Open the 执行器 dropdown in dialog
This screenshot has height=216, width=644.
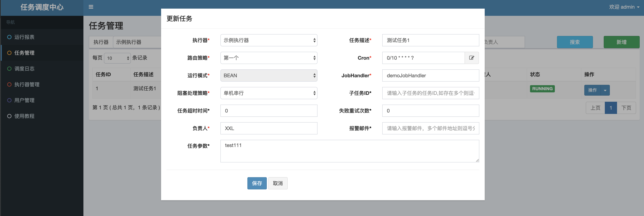point(268,40)
